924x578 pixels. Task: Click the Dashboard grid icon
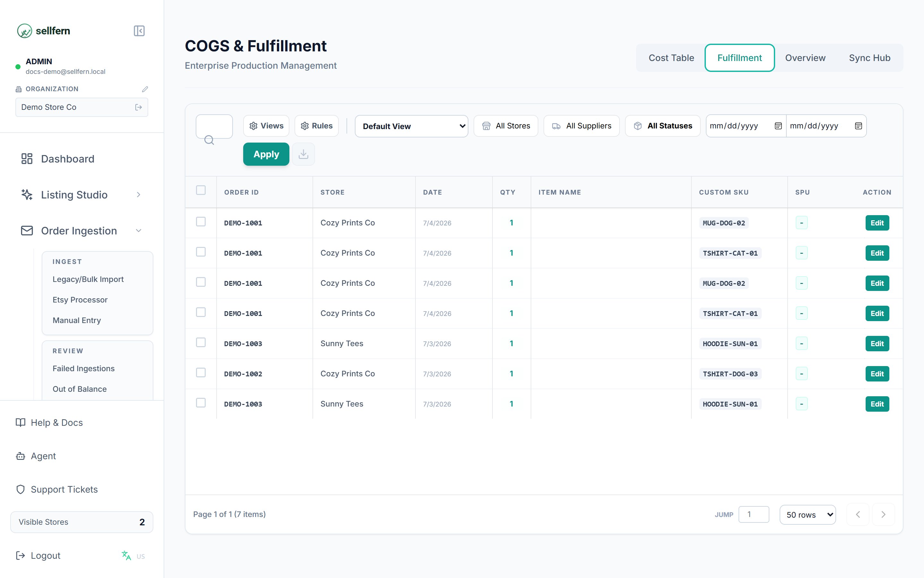(x=27, y=159)
